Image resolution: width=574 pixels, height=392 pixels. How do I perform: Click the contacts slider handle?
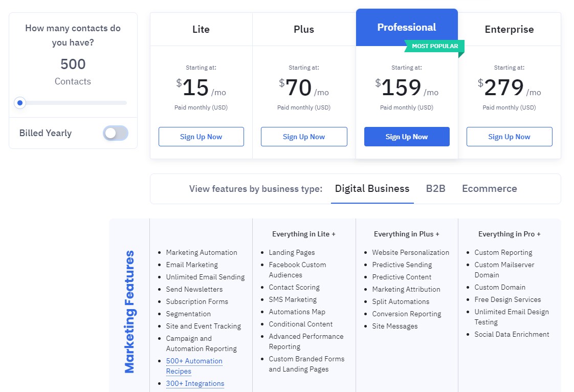(x=20, y=103)
